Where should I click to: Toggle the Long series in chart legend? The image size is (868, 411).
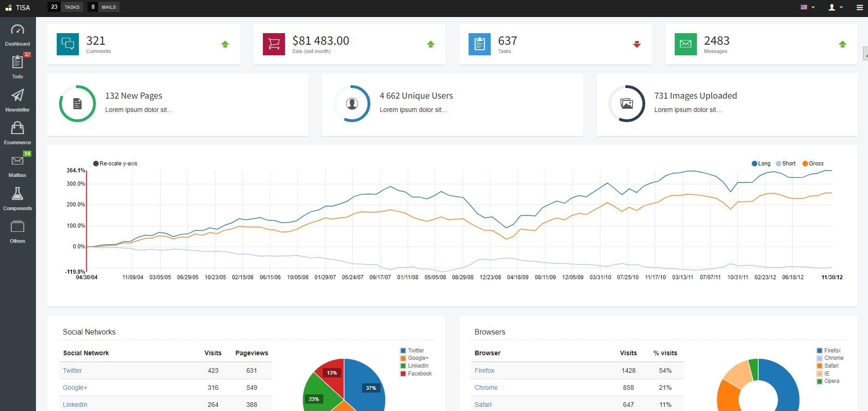(761, 164)
